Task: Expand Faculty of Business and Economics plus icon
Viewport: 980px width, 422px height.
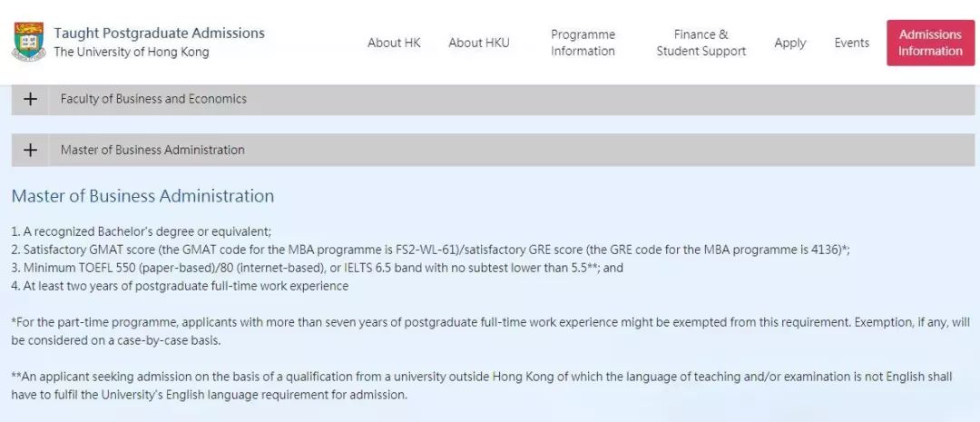Action: (x=30, y=99)
